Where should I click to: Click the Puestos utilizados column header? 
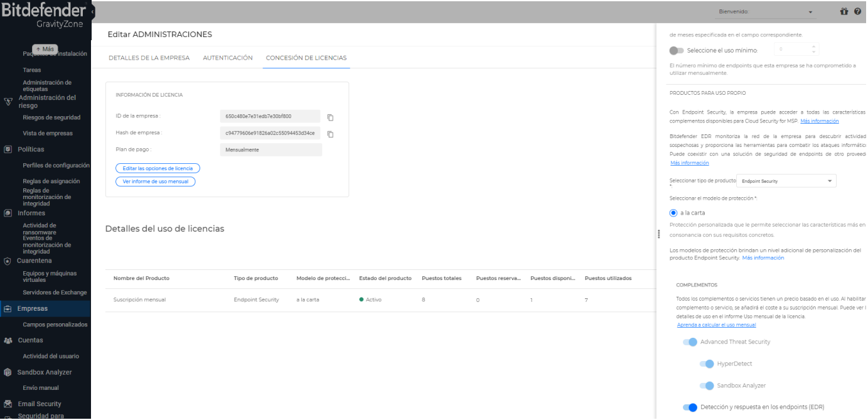click(608, 278)
